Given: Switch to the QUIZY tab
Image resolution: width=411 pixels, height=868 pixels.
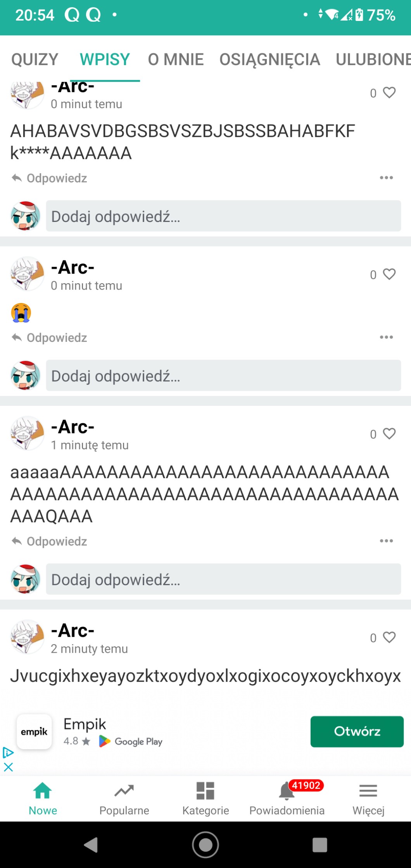Looking at the screenshot, I should point(35,59).
